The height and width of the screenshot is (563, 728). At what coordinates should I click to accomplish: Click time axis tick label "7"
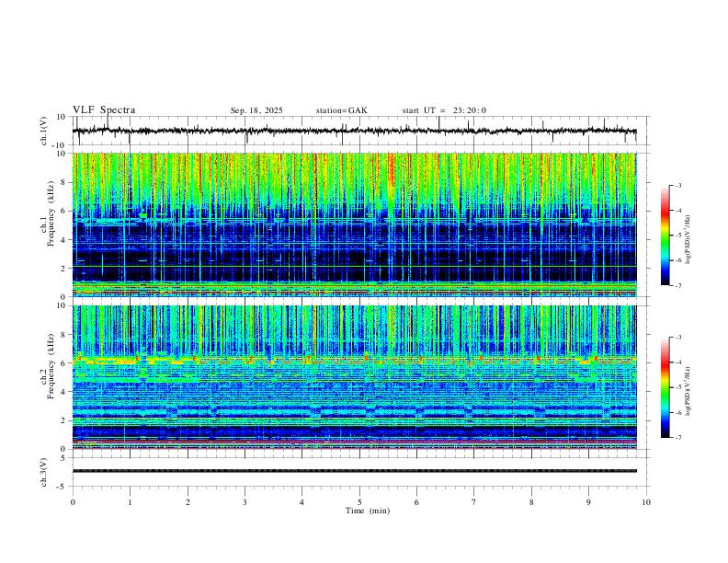pos(474,502)
